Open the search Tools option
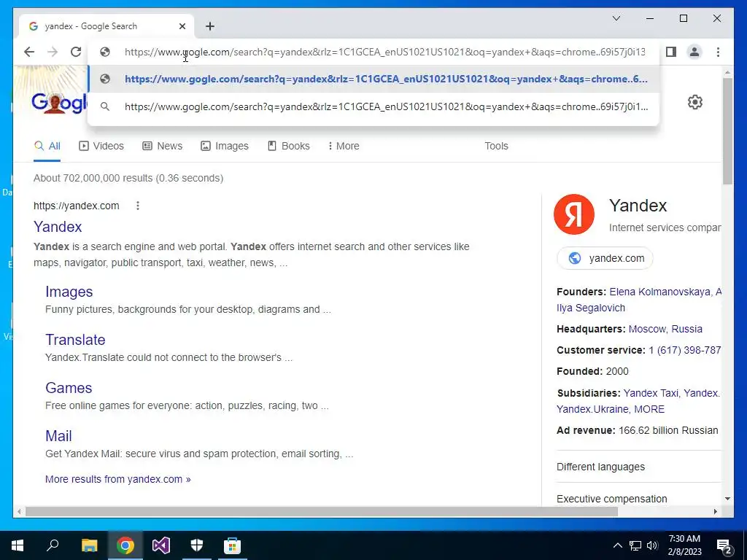Screen dimensions: 747x560 click(496, 146)
